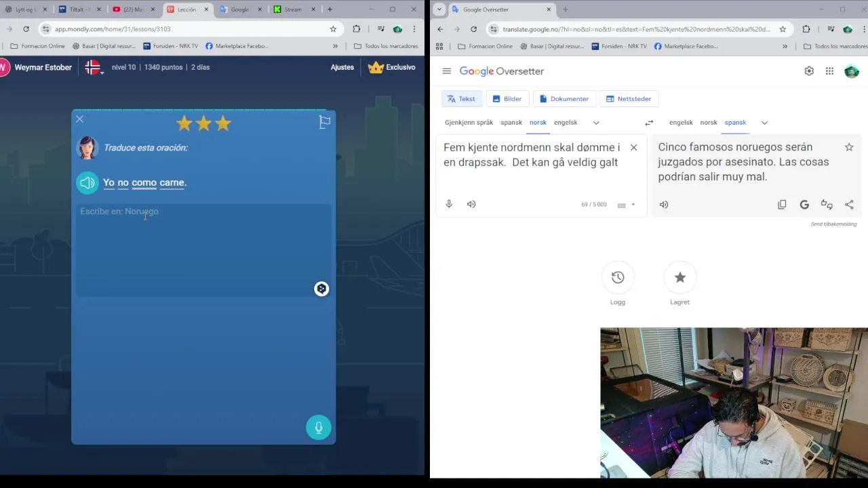Reload the Mondly page
Image resolution: width=868 pixels, height=488 pixels.
[x=26, y=29]
